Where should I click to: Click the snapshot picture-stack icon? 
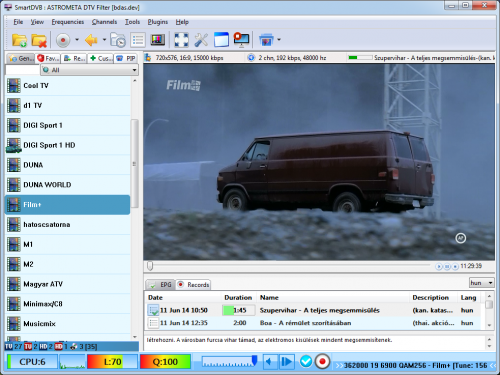pyautogui.click(x=266, y=40)
